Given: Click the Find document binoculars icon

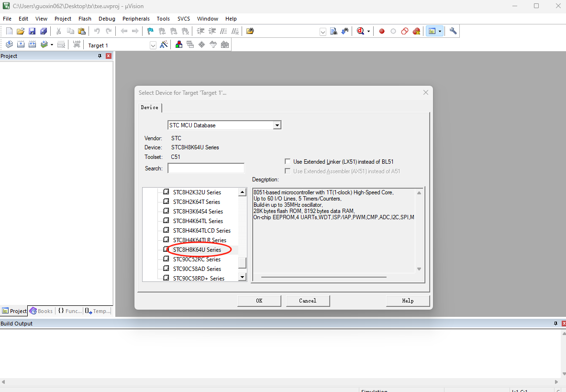Looking at the screenshot, I should coord(333,31).
